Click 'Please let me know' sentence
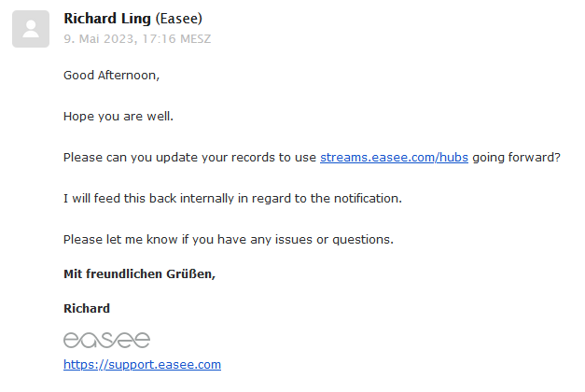This screenshot has width=585, height=392. coord(229,239)
